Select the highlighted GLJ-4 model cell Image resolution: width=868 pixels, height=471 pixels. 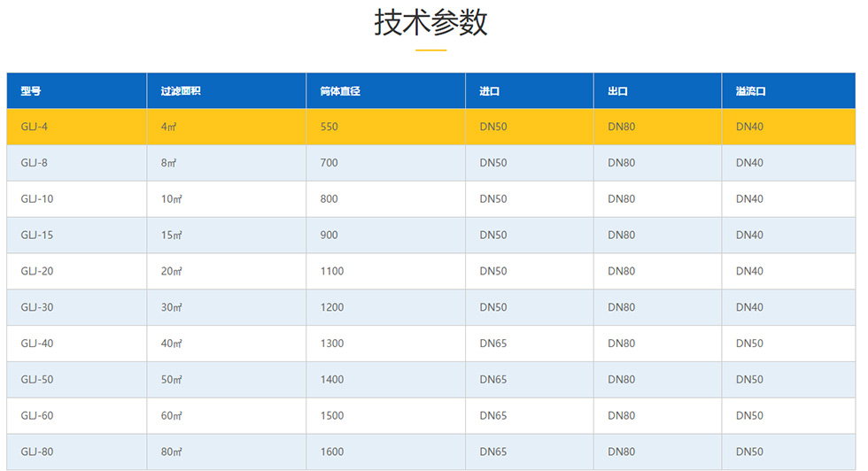click(35, 127)
